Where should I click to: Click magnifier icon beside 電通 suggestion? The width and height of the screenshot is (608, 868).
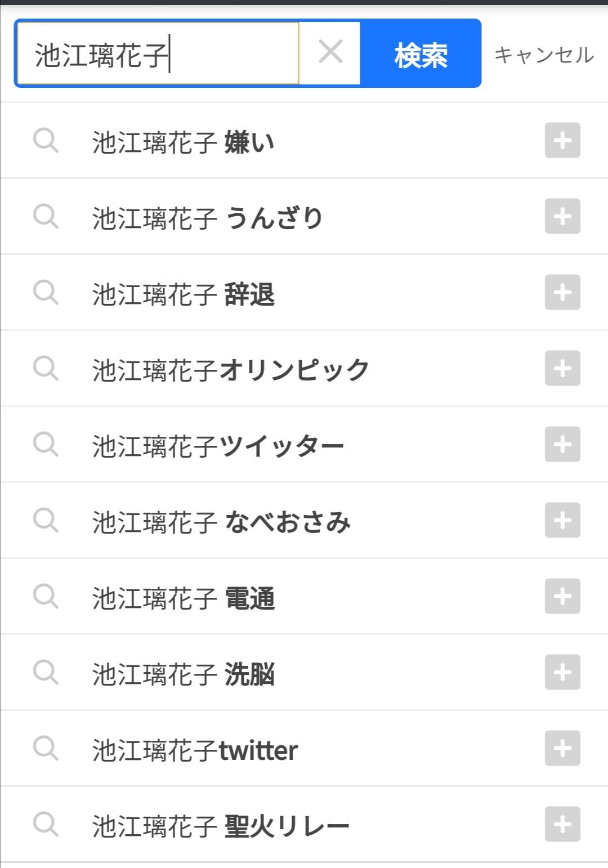tap(46, 596)
